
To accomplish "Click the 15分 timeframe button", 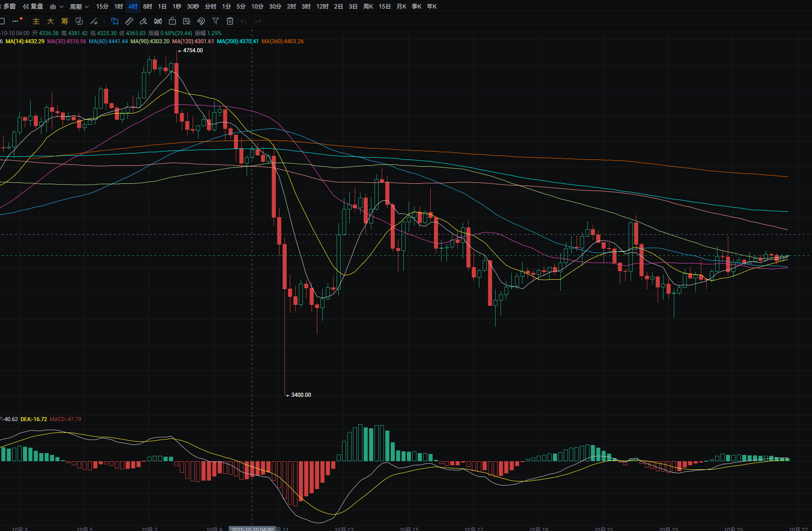I will point(102,6).
